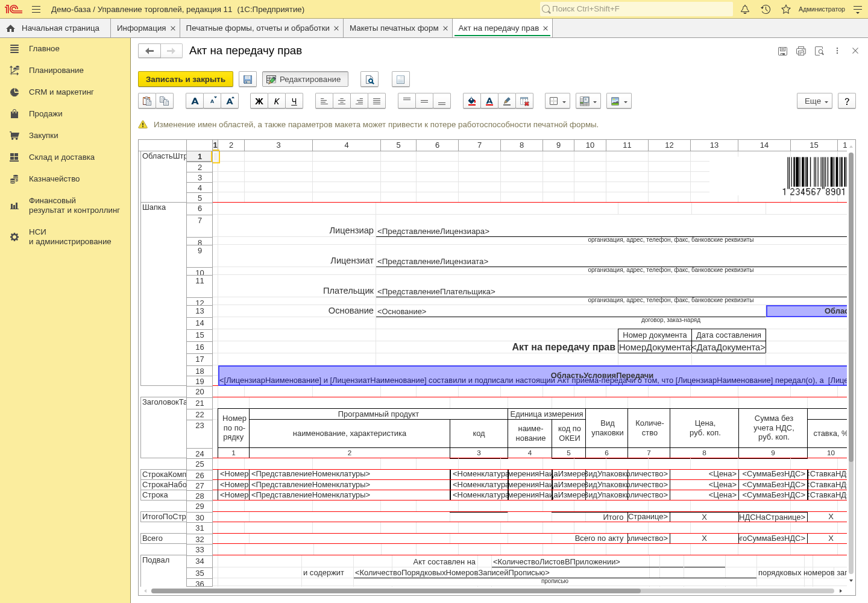This screenshot has width=868, height=603.
Task: Open notifications bell icon
Action: pyautogui.click(x=745, y=9)
